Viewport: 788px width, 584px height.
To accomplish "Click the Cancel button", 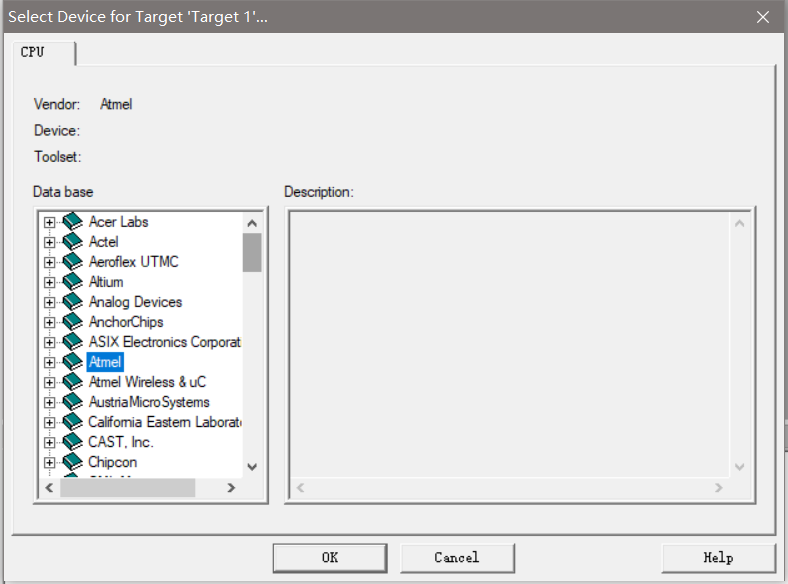I will coord(457,558).
